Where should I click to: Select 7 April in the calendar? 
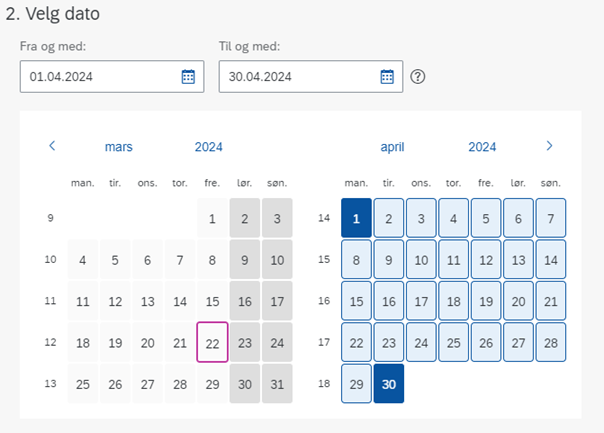551,218
